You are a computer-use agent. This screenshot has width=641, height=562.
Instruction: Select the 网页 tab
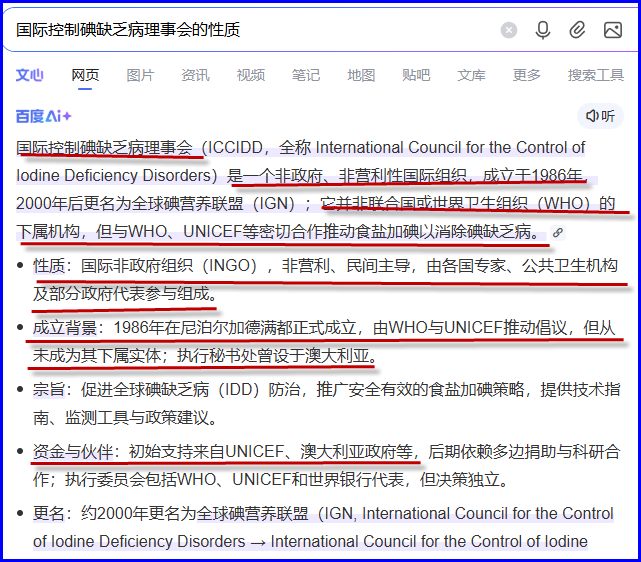pyautogui.click(x=85, y=75)
